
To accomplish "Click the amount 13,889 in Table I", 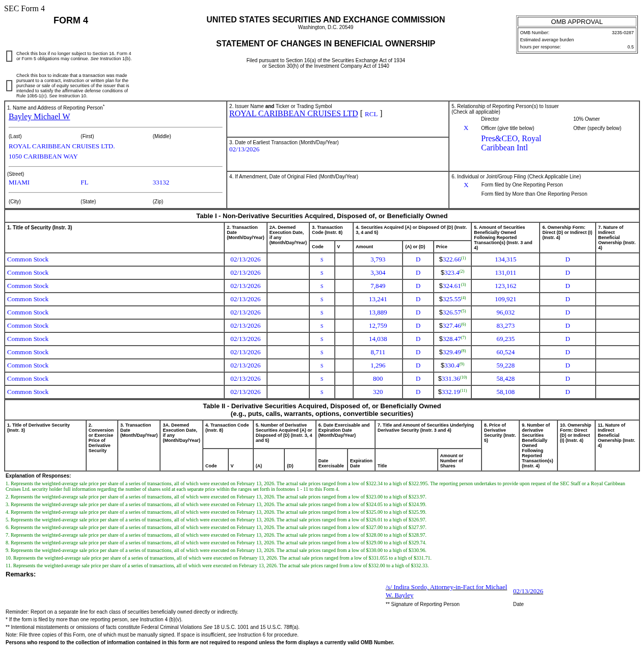I will coord(378,312).
